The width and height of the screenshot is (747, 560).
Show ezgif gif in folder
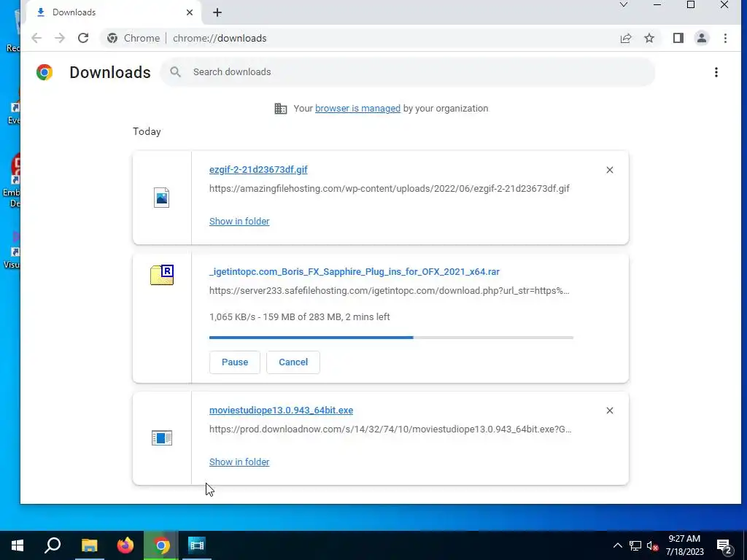tap(239, 222)
